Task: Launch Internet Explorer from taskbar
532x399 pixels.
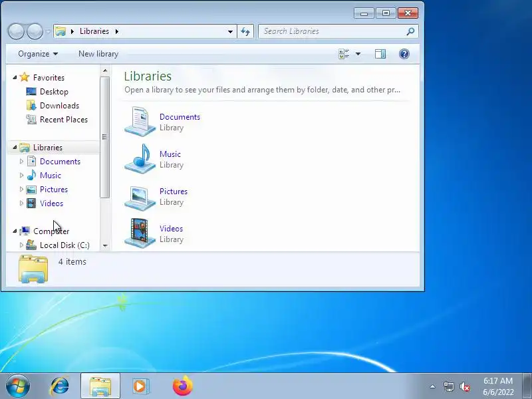Action: (60, 386)
